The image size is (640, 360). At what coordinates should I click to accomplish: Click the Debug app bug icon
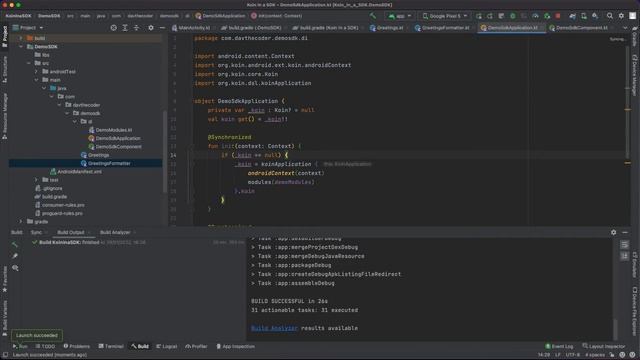click(513, 16)
